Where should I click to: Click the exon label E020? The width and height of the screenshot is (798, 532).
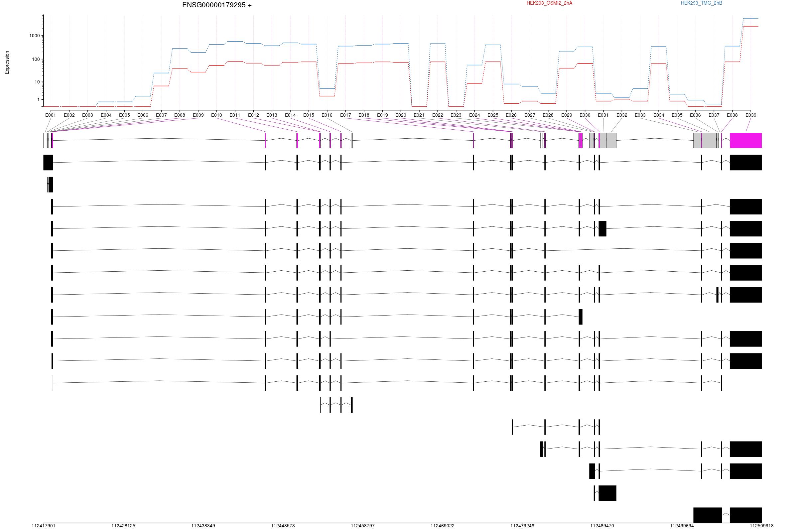tap(401, 115)
